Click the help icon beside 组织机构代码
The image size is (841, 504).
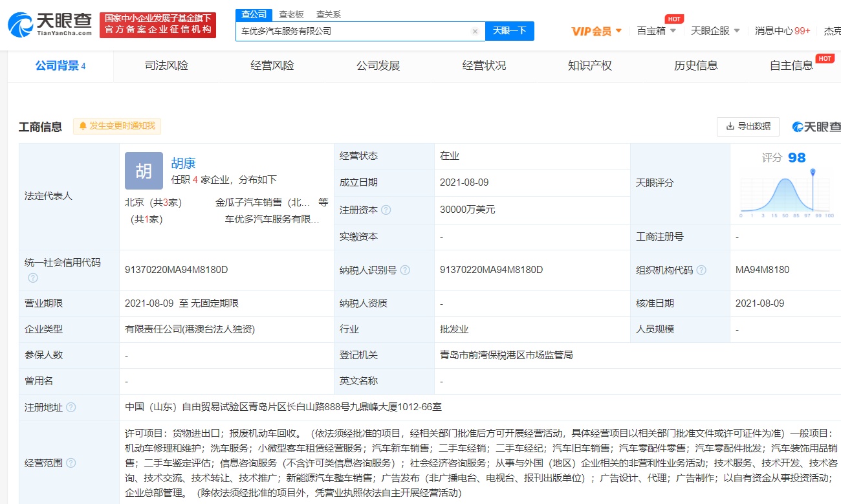tap(701, 270)
